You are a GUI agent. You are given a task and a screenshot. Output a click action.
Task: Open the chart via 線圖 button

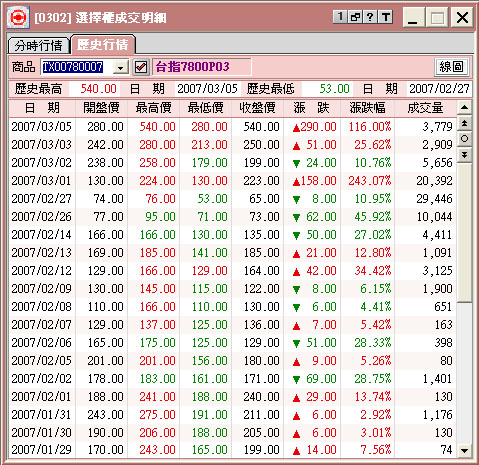point(451,67)
